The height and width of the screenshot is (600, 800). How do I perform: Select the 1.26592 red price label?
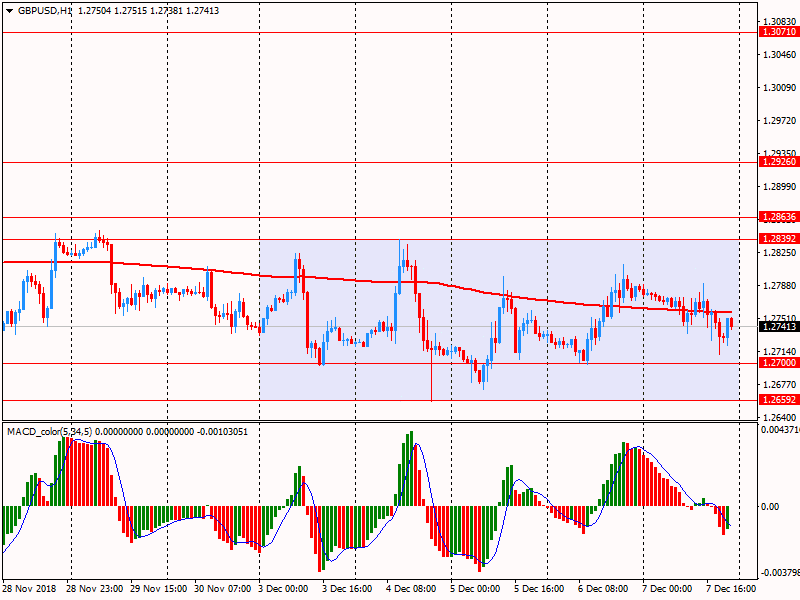[779, 400]
